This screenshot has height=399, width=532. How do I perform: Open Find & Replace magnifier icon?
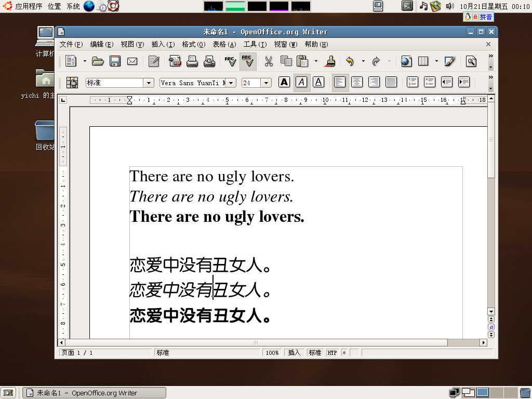click(x=471, y=61)
